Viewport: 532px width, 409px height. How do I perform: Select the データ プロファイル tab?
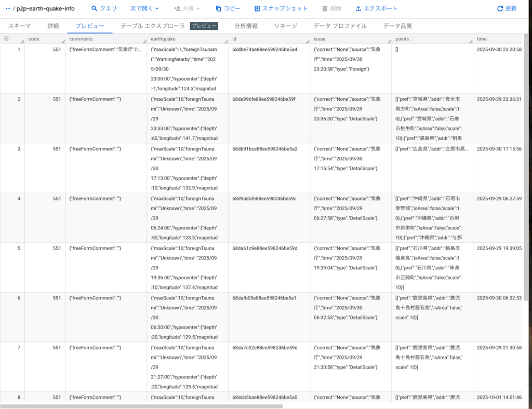pos(340,26)
